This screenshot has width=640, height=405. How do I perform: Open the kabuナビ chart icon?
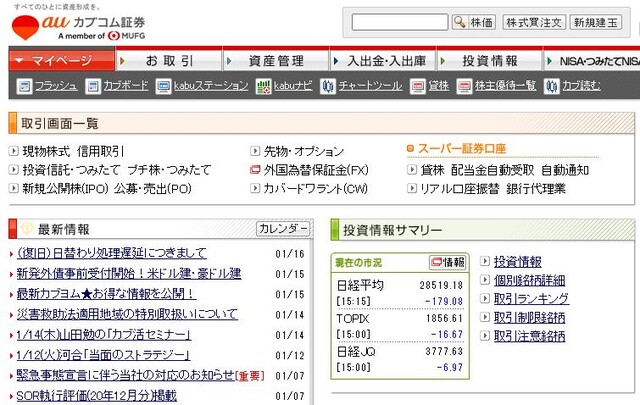[263, 86]
